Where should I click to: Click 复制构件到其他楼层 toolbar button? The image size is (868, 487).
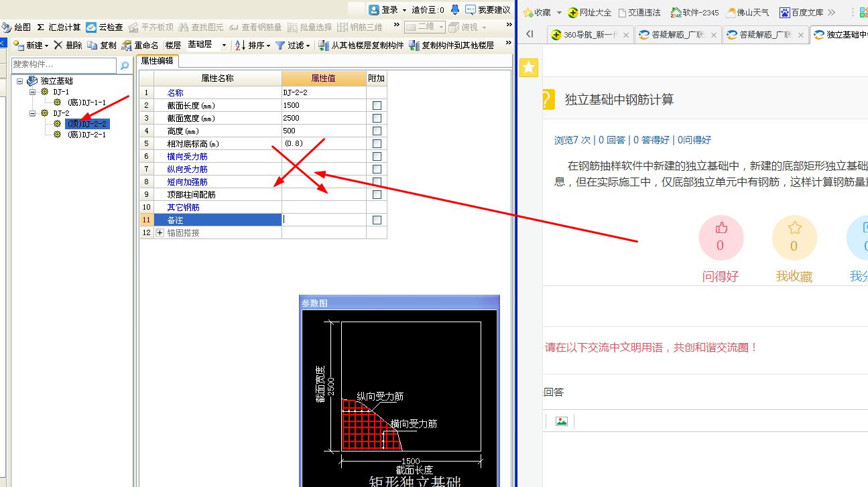[452, 45]
